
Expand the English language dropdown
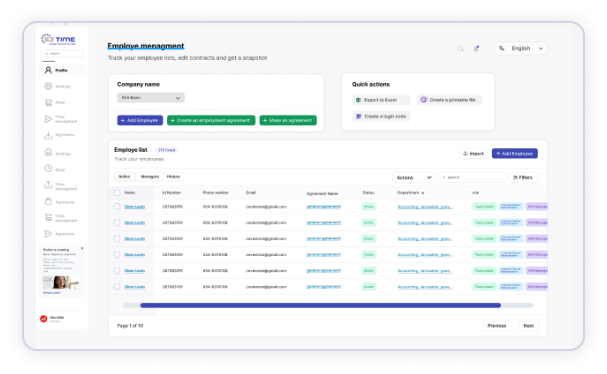[521, 48]
